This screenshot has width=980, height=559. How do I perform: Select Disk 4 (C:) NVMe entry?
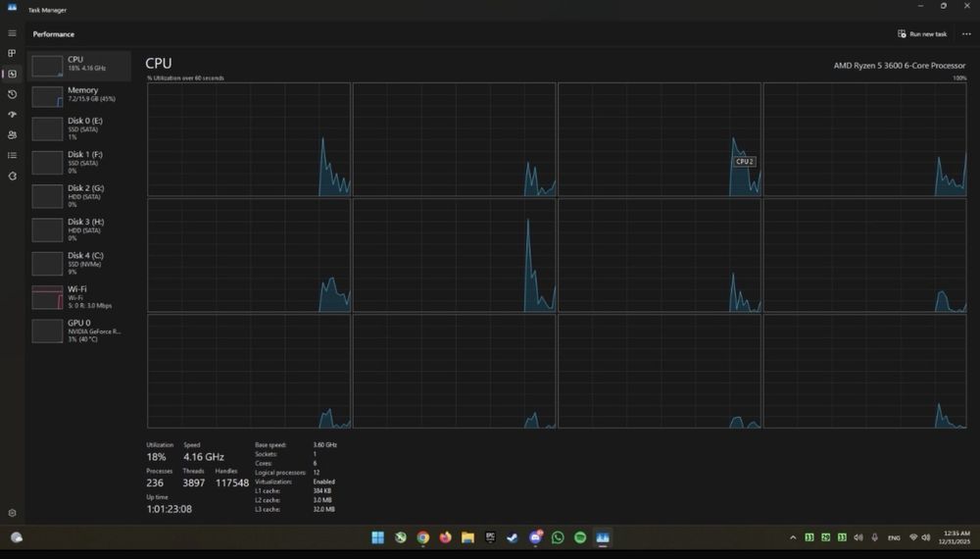(79, 264)
